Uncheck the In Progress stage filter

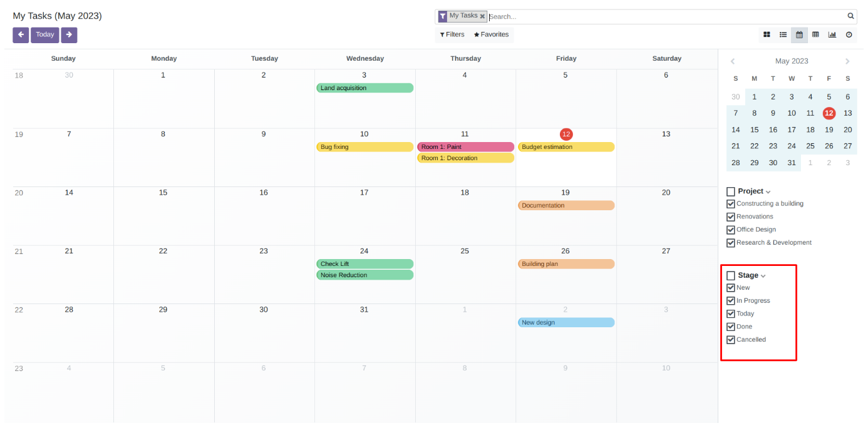(x=731, y=301)
